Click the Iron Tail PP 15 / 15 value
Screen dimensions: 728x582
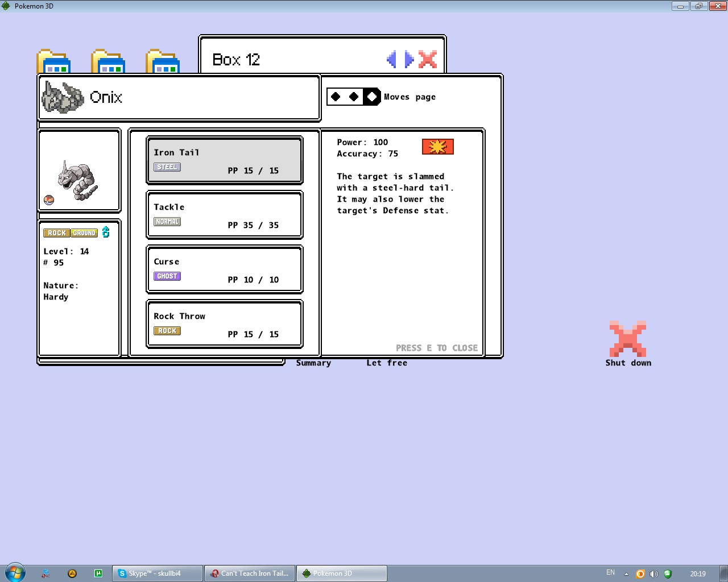(253, 171)
